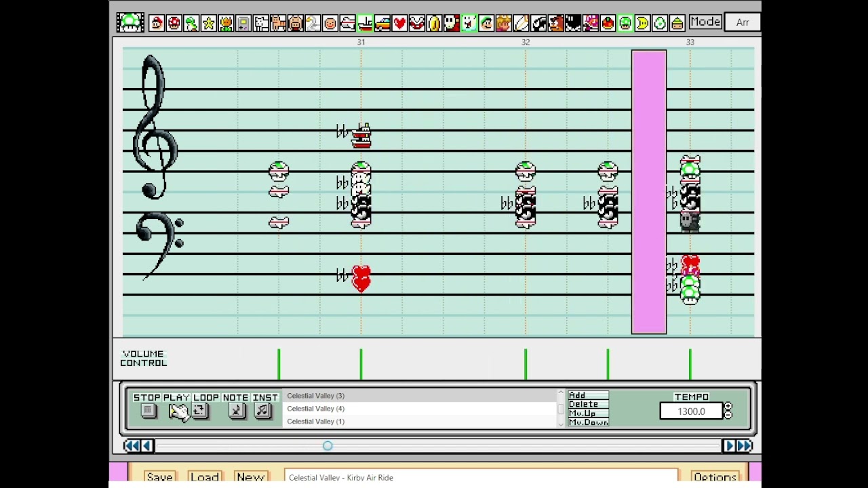This screenshot has width=868, height=488.
Task: Select the Boo ghost instrument
Action: [469, 23]
